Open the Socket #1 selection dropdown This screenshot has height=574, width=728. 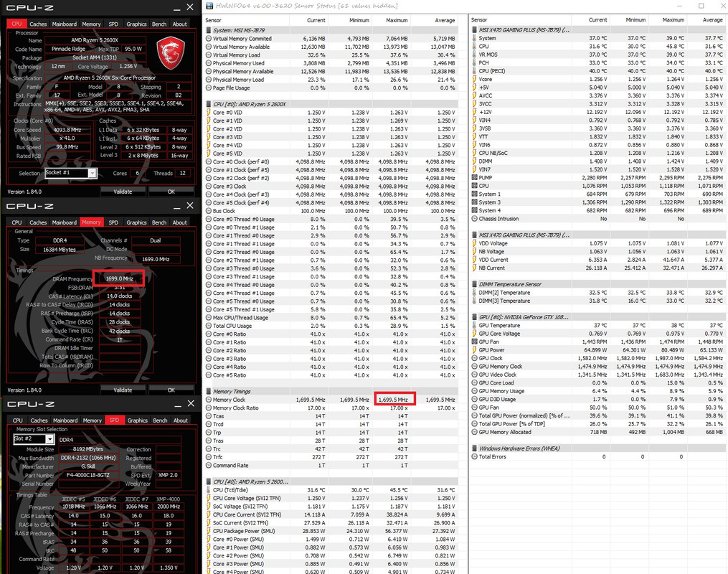coord(93,173)
